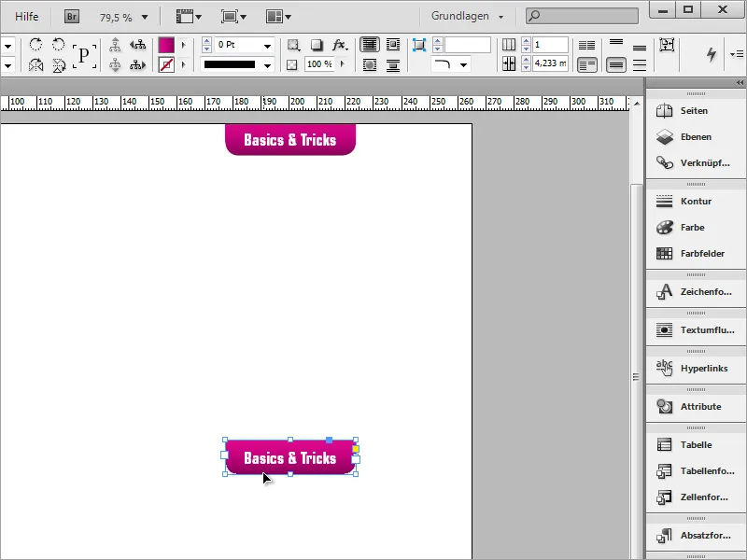Open the Grundlagen workspace switcher
The image size is (747, 560).
pos(467,16)
